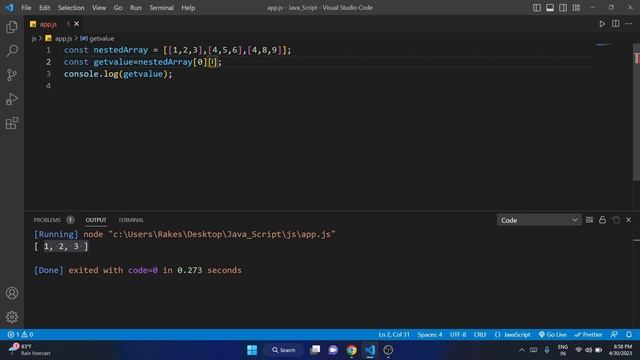
Task: Click the file path link in output
Action: tap(222, 234)
